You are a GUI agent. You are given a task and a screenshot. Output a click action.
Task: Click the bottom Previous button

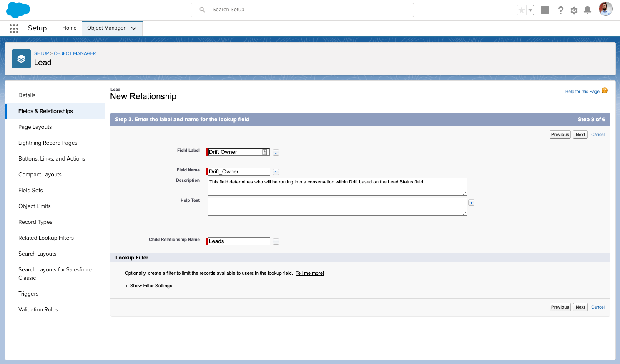pyautogui.click(x=560, y=307)
